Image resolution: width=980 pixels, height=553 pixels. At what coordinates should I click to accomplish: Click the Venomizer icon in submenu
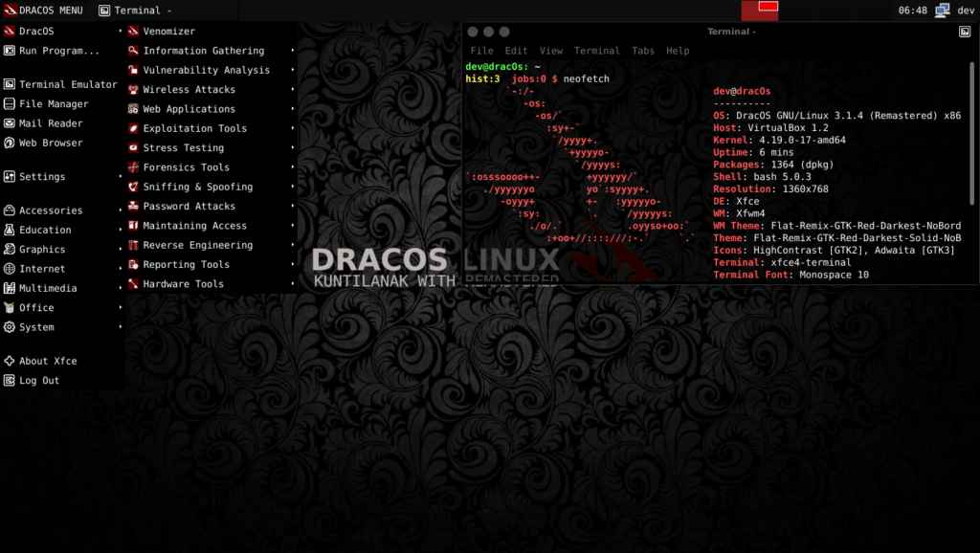coord(133,32)
